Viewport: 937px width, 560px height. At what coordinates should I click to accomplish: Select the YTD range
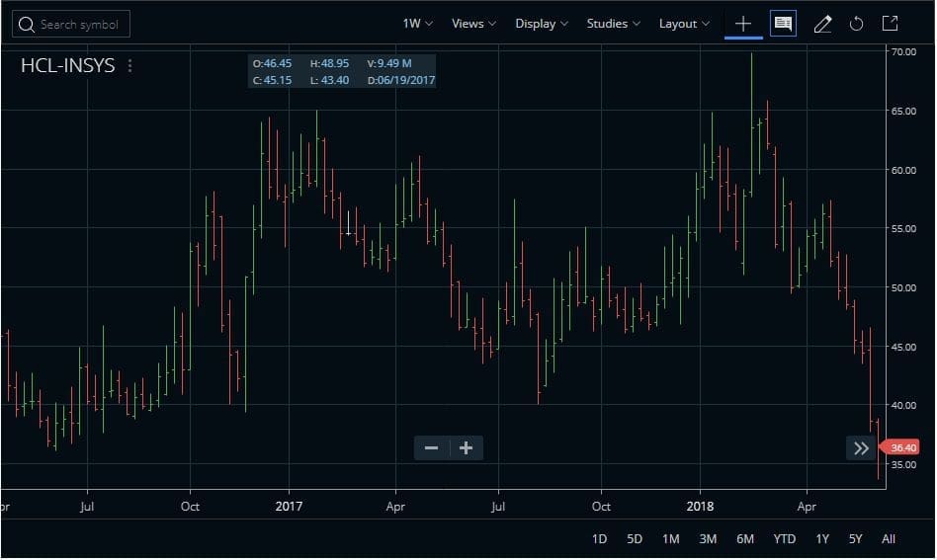tap(785, 539)
